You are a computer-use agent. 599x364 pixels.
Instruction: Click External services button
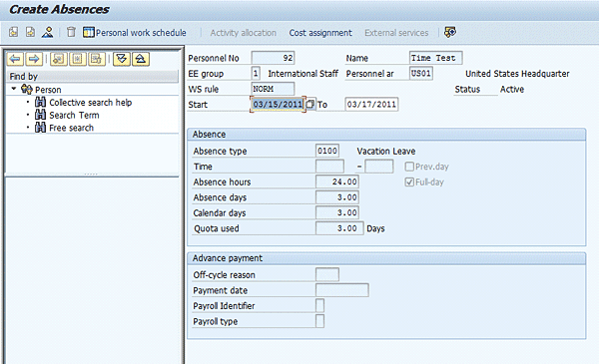tap(396, 33)
